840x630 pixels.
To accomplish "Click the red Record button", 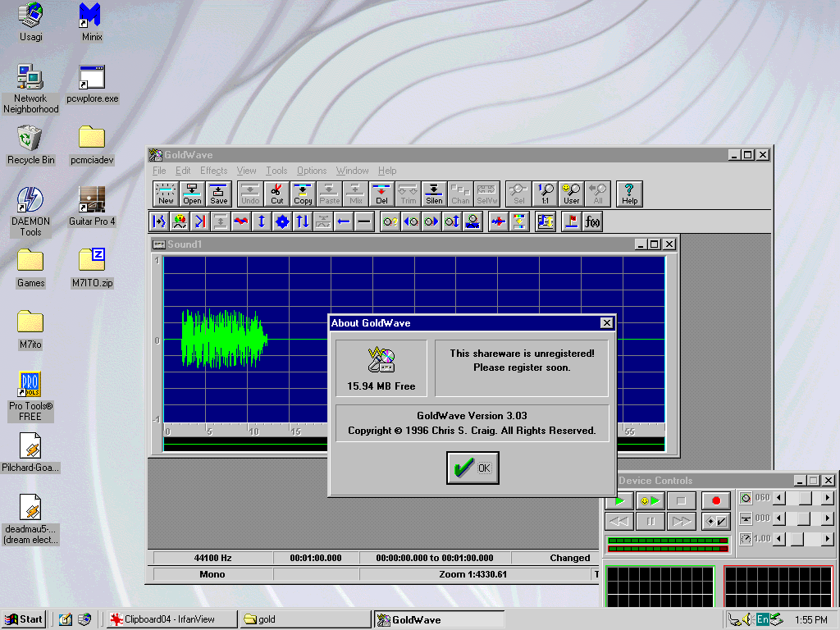I will pyautogui.click(x=716, y=501).
